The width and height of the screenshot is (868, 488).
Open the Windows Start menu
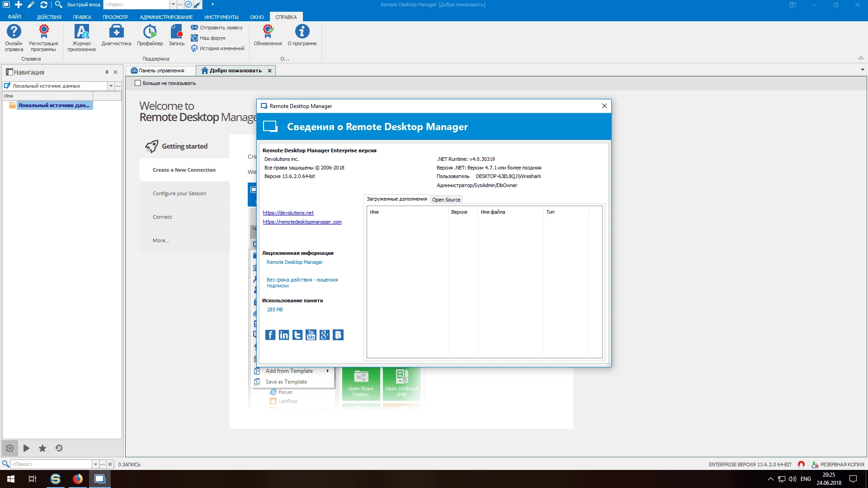click(x=11, y=479)
